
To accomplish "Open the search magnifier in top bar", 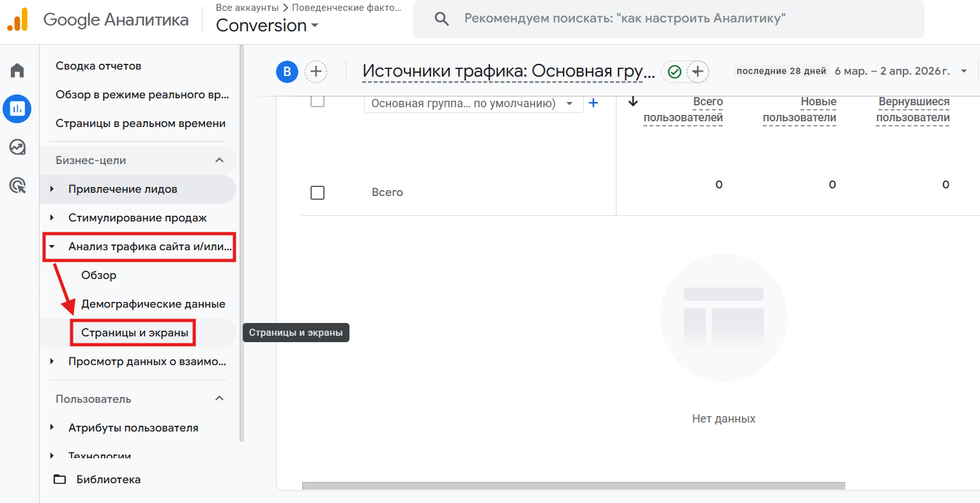I will 441,19.
